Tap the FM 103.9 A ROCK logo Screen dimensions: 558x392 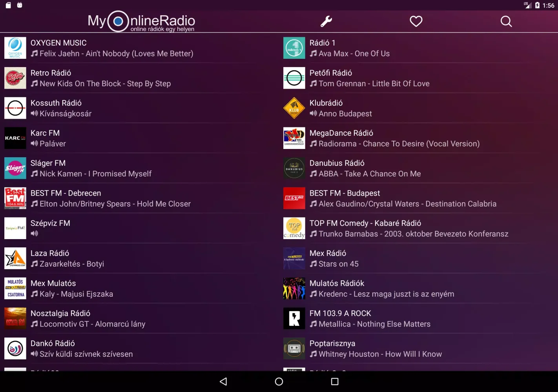294,318
